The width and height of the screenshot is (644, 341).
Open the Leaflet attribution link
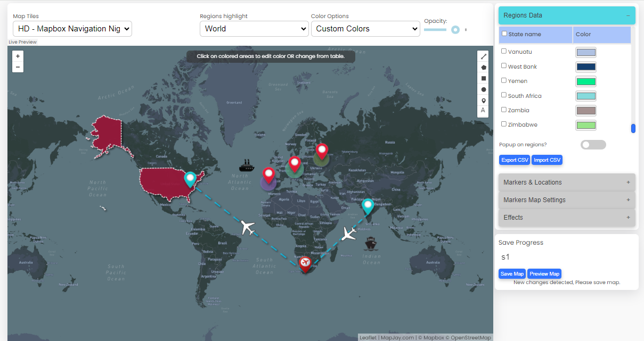(368, 337)
